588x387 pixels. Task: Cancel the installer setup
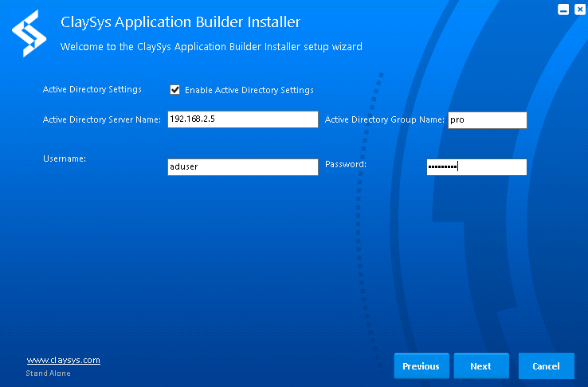tap(547, 366)
